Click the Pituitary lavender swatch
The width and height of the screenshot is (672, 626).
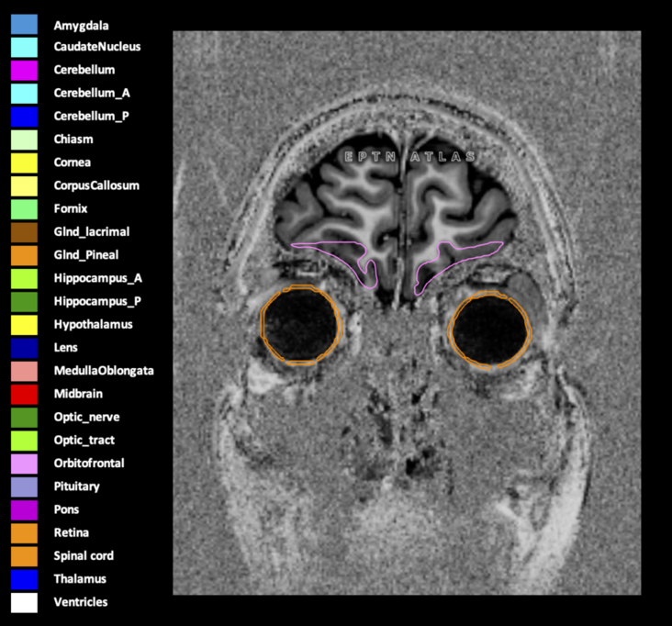(x=24, y=487)
